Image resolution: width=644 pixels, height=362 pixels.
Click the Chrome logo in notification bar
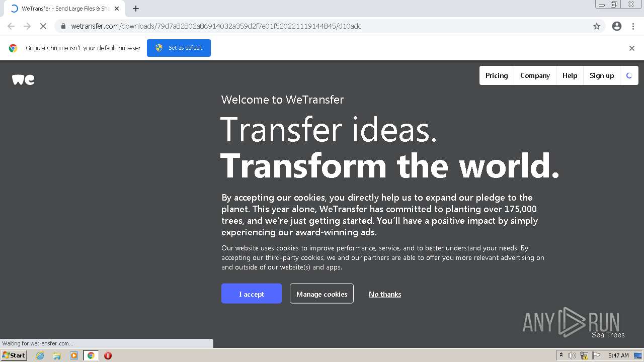click(x=13, y=48)
